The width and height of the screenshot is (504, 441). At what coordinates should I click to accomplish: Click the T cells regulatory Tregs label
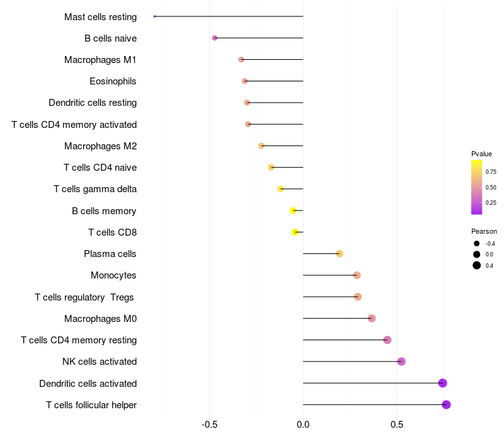click(x=84, y=297)
